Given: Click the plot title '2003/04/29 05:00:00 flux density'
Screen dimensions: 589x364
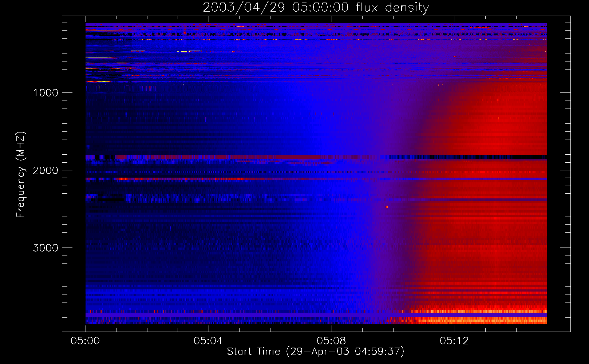Looking at the screenshot, I should point(316,7).
